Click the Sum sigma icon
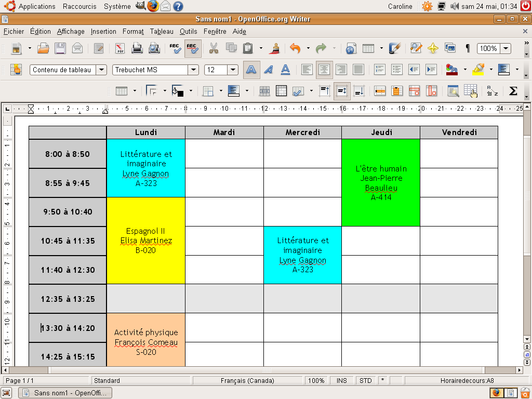The image size is (532, 399). pyautogui.click(x=513, y=91)
